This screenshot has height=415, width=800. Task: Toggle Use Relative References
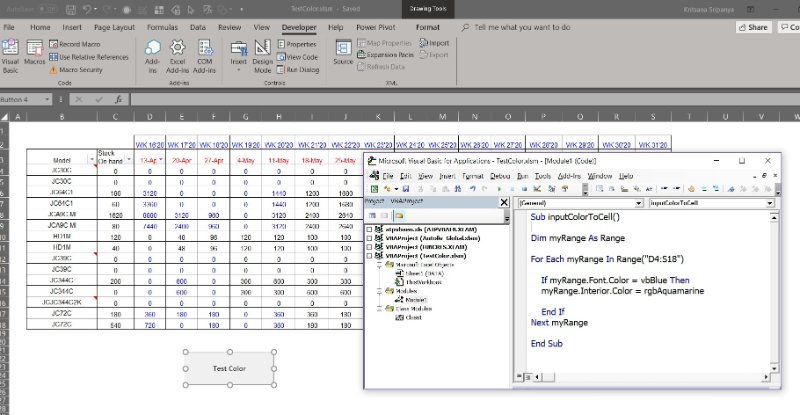point(88,57)
